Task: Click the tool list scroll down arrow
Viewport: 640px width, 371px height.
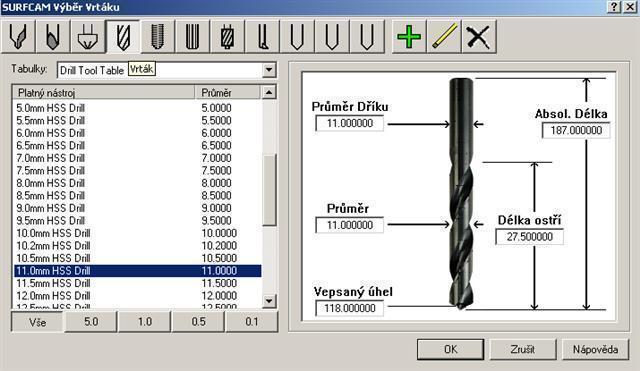Action: click(x=269, y=301)
